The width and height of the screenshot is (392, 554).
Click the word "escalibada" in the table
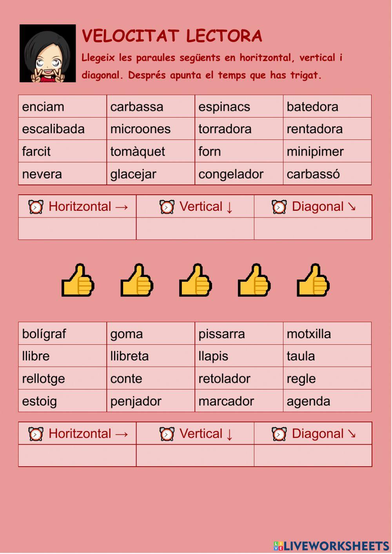click(x=53, y=129)
